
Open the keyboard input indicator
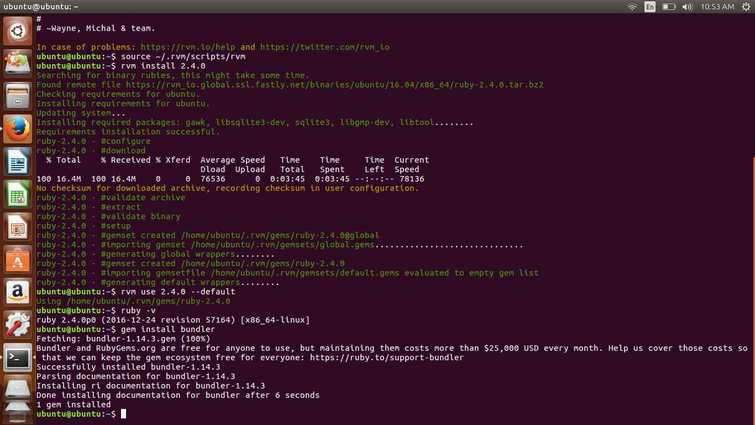point(650,7)
